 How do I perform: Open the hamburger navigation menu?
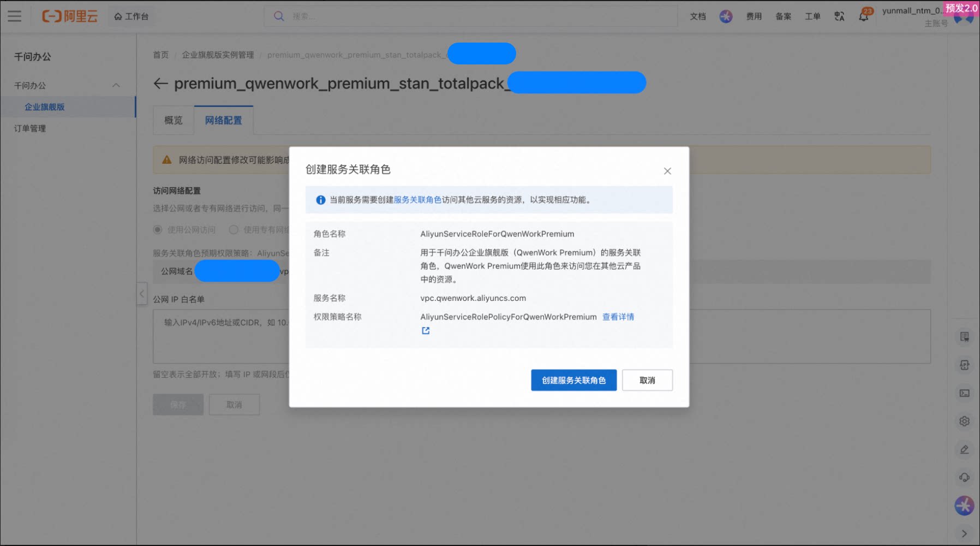pos(15,16)
